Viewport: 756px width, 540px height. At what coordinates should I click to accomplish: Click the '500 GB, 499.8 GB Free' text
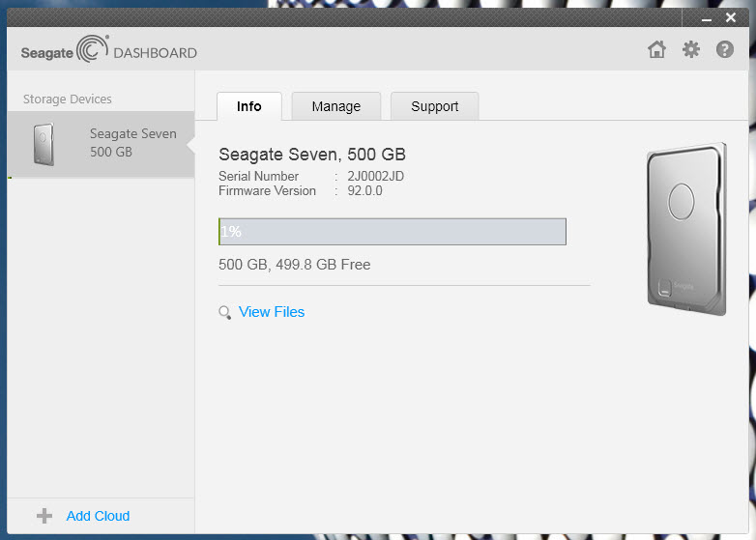(295, 265)
